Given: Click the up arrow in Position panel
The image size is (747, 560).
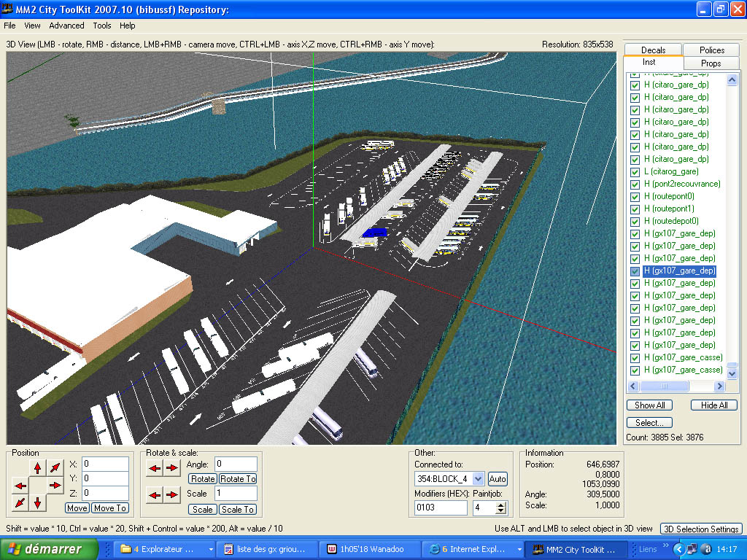Looking at the screenshot, I should click(38, 467).
